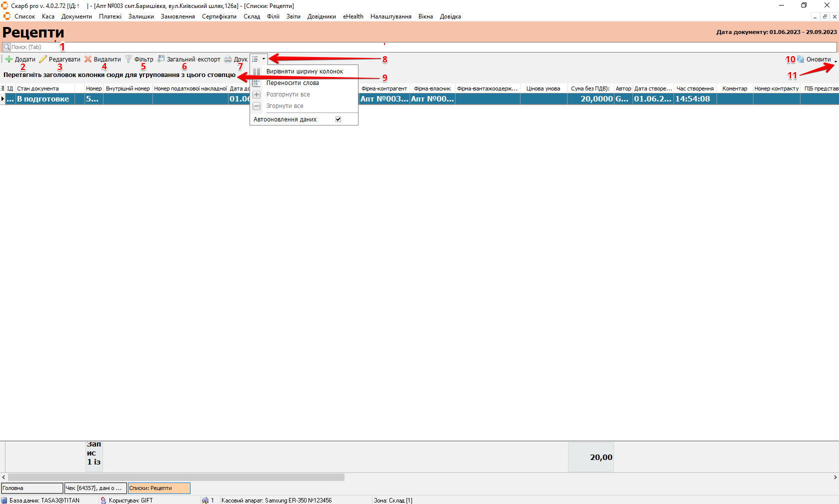The image size is (839, 504).
Task: Toggle the Переносити слова option
Action: (292, 83)
